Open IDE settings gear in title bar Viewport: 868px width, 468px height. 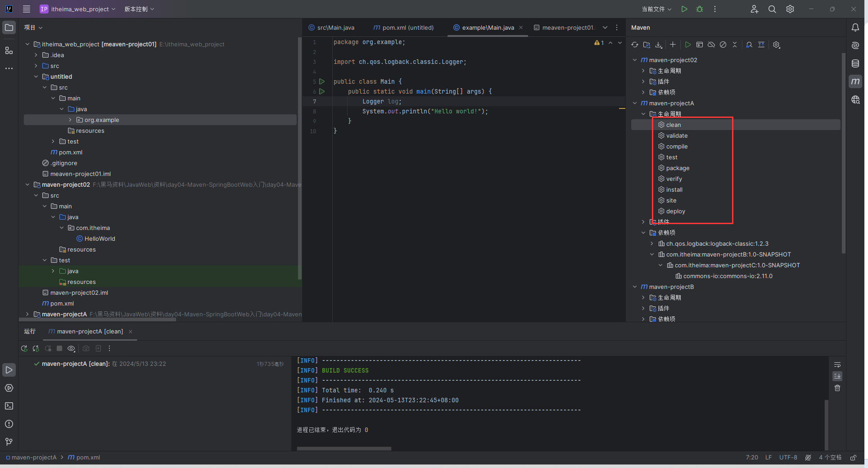click(x=790, y=9)
